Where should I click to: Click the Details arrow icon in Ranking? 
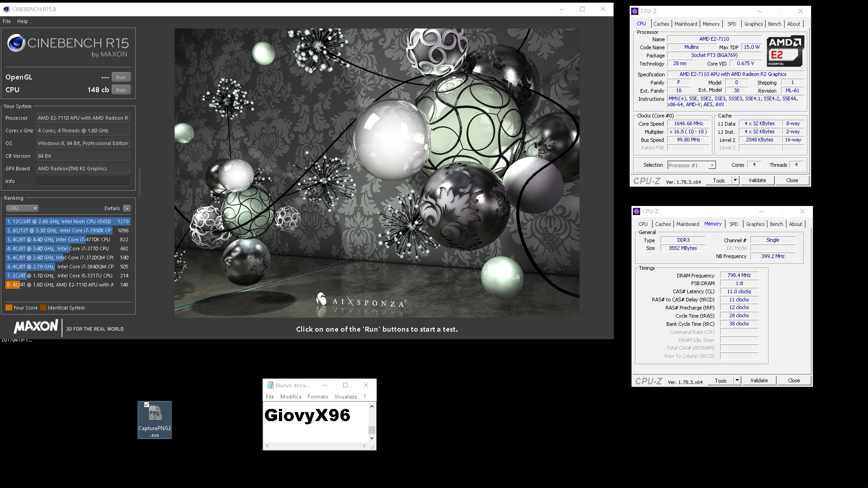[127, 208]
